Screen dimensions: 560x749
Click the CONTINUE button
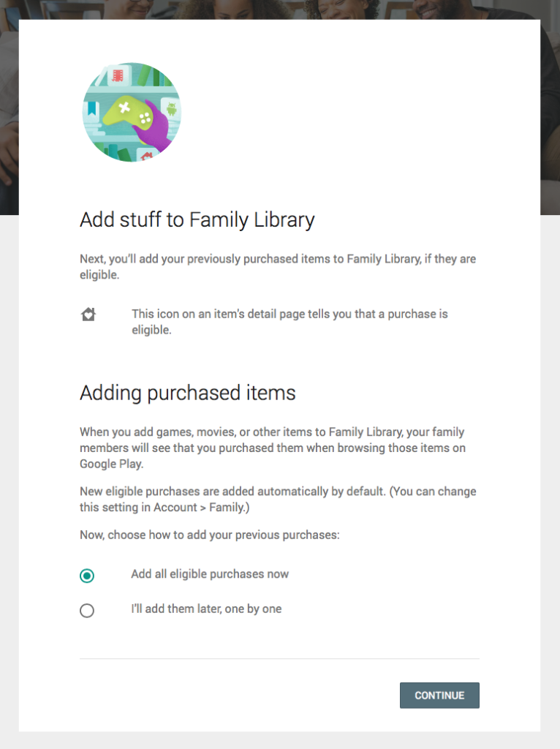click(x=439, y=695)
